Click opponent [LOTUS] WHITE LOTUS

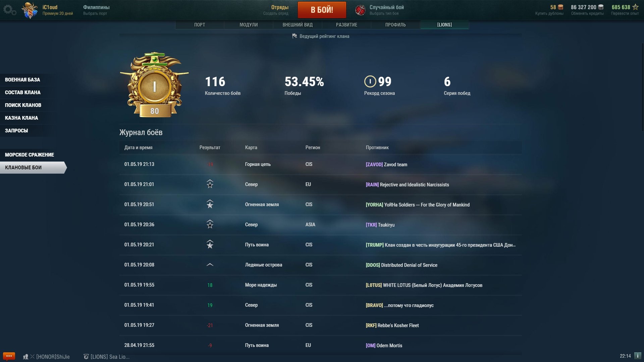click(424, 285)
